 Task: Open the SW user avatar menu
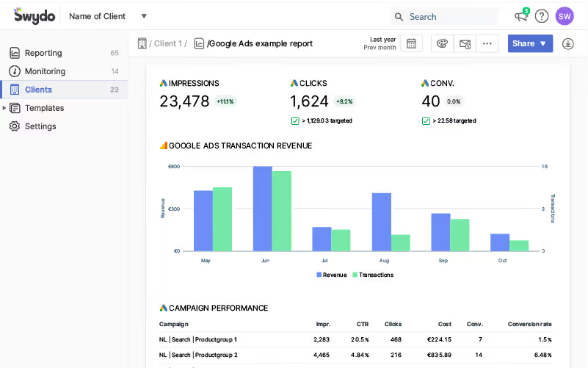click(565, 16)
